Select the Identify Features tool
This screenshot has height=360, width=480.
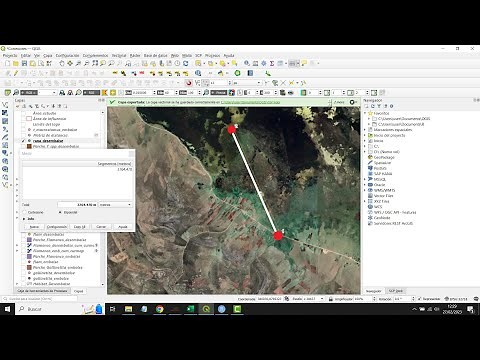click(247, 63)
